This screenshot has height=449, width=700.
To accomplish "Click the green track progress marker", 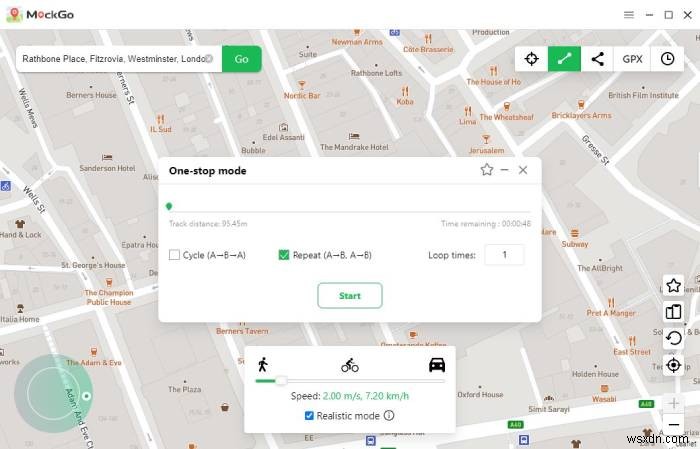I will [x=169, y=206].
